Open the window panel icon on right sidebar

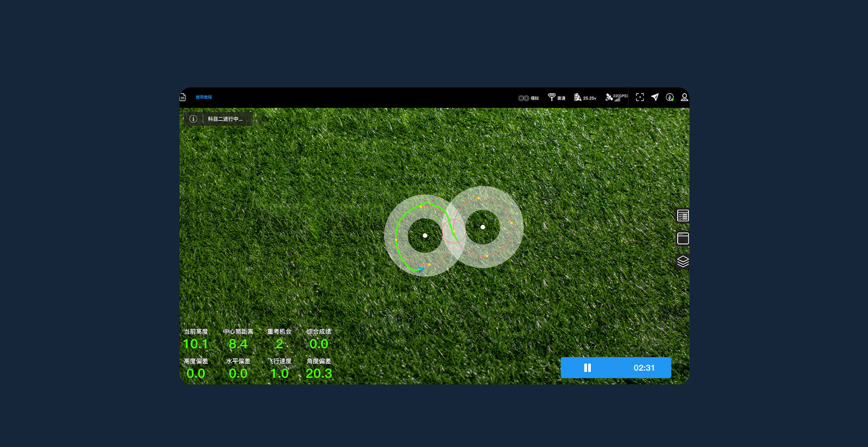[683, 238]
